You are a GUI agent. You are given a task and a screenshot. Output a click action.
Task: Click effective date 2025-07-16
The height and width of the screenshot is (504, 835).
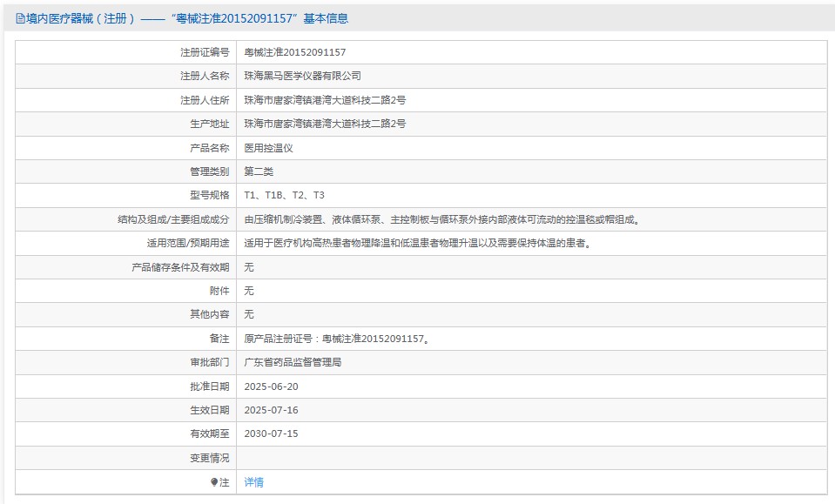click(x=271, y=410)
